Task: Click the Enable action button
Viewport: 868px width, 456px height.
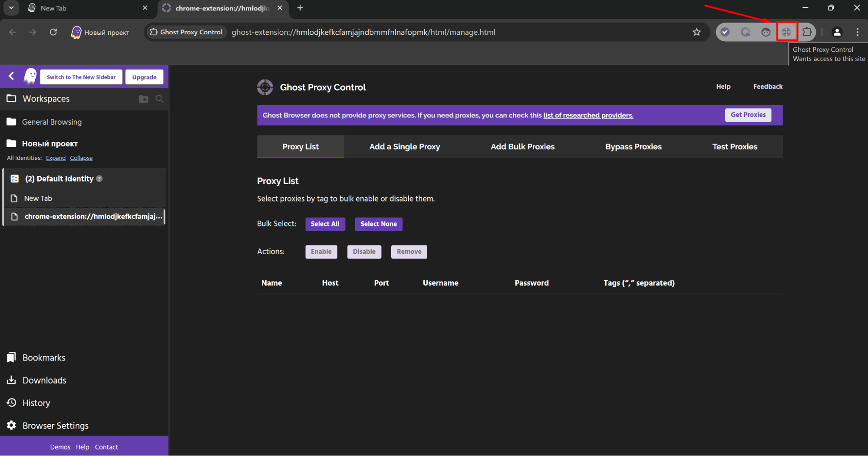Action: point(321,252)
